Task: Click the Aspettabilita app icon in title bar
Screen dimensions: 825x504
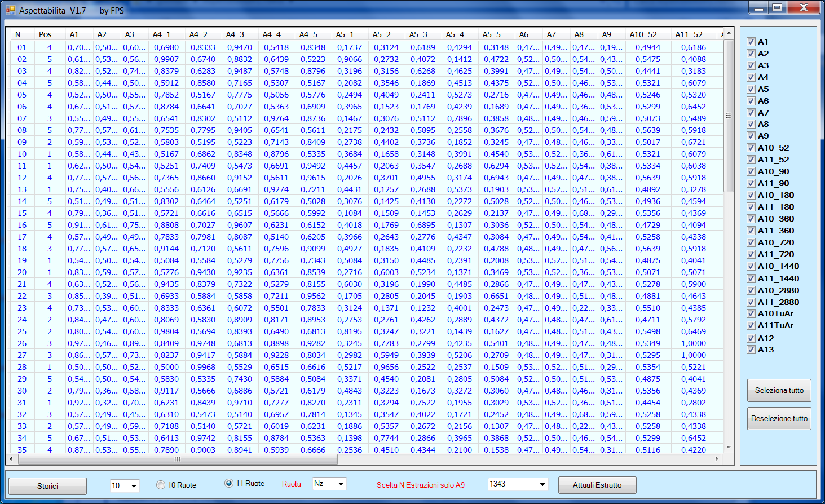Action: [x=10, y=10]
